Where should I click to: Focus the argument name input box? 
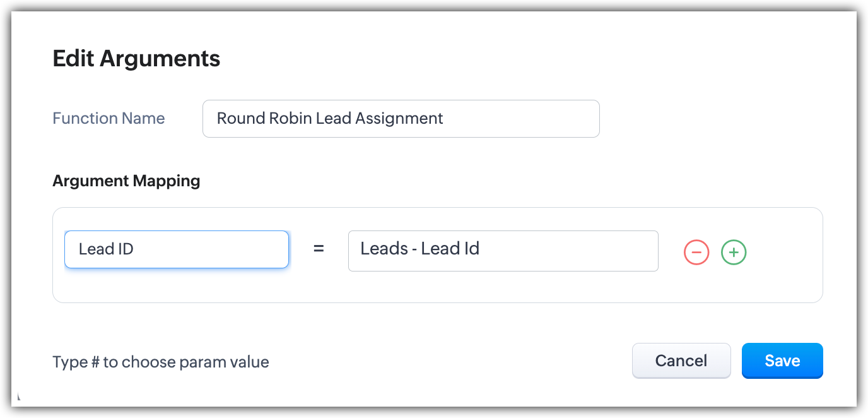click(x=177, y=249)
